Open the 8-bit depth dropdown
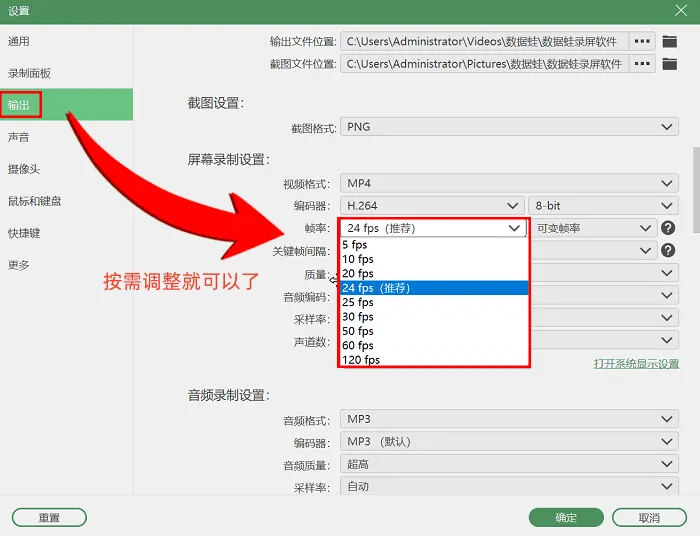Image resolution: width=700 pixels, height=536 pixels. click(x=604, y=206)
